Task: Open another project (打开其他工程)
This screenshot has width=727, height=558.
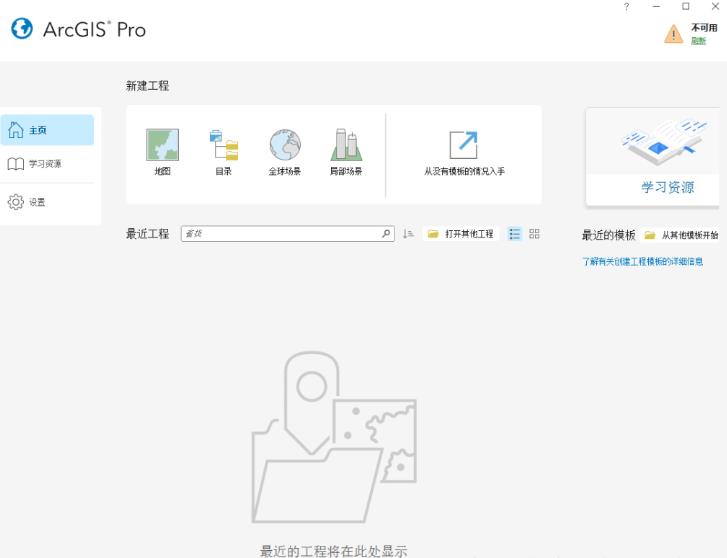Action: 460,234
